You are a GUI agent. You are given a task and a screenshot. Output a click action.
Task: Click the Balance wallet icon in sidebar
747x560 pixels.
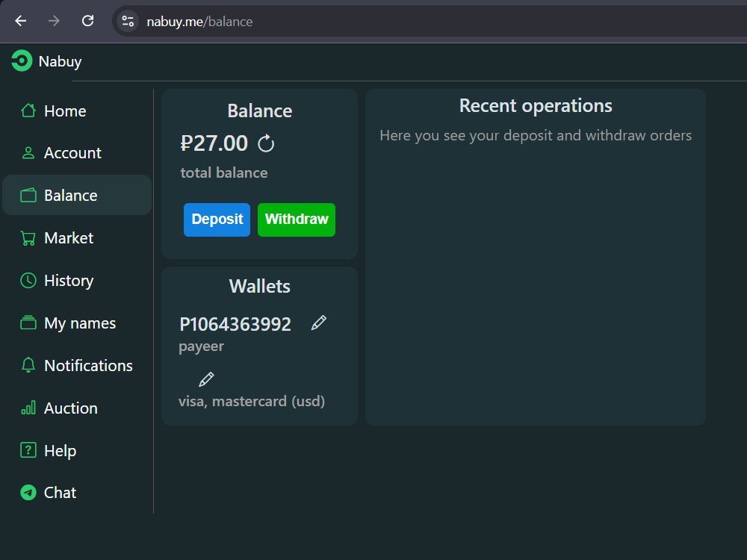(x=28, y=195)
